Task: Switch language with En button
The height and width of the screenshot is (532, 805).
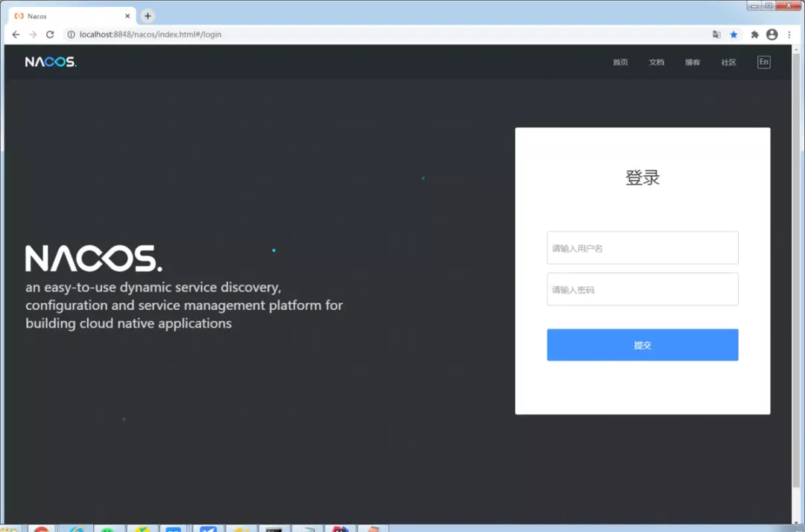Action: pyautogui.click(x=763, y=62)
